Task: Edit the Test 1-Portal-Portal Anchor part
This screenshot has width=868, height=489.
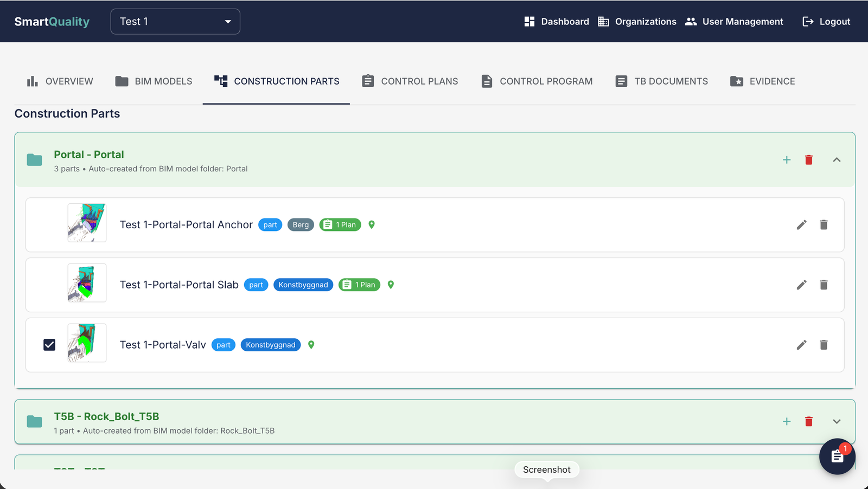Action: point(801,225)
